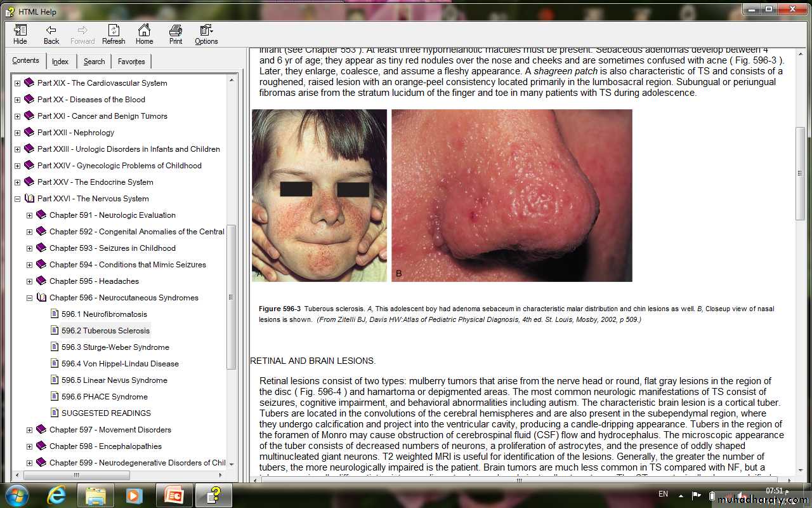The width and height of the screenshot is (812, 508).
Task: Open topic 596.1 Neurofibromatosis
Action: 104,314
